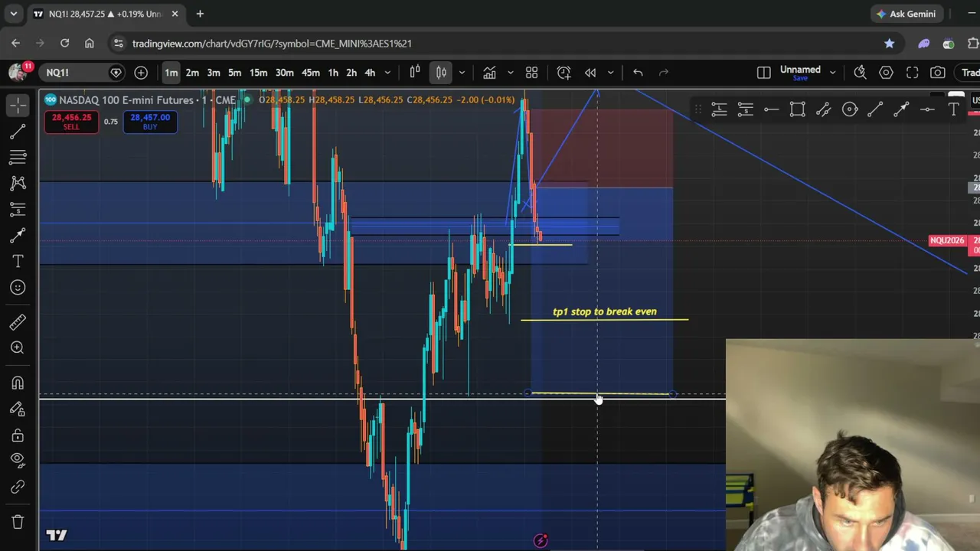This screenshot has width=980, height=551.
Task: Start Bar Replay mode
Action: [x=590, y=73]
